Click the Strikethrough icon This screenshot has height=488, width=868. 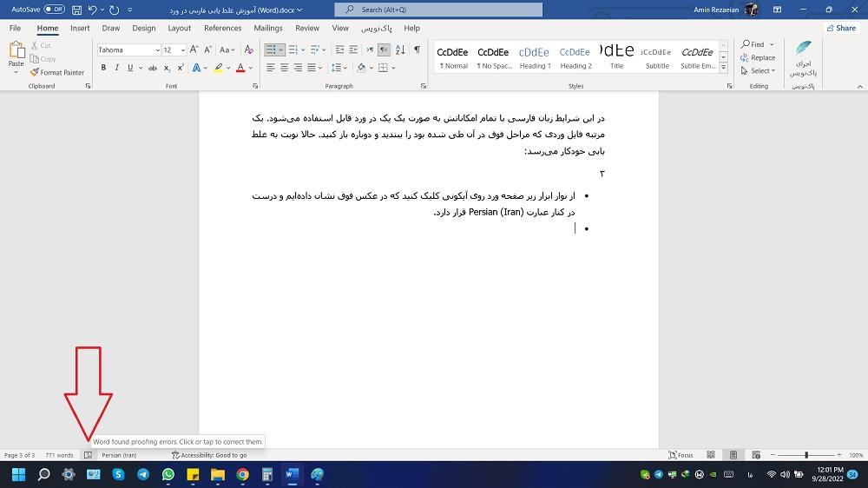(150, 68)
